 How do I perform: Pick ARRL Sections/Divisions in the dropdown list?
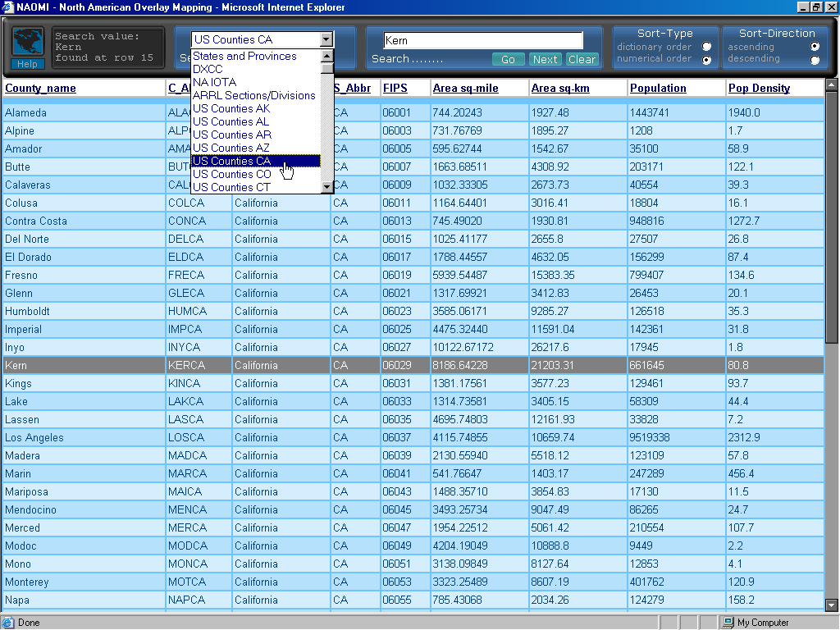(253, 95)
